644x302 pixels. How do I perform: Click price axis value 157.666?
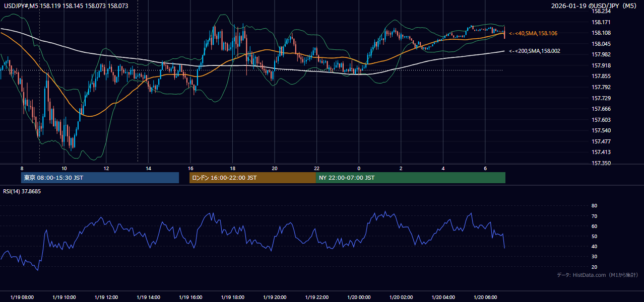tap(601, 109)
